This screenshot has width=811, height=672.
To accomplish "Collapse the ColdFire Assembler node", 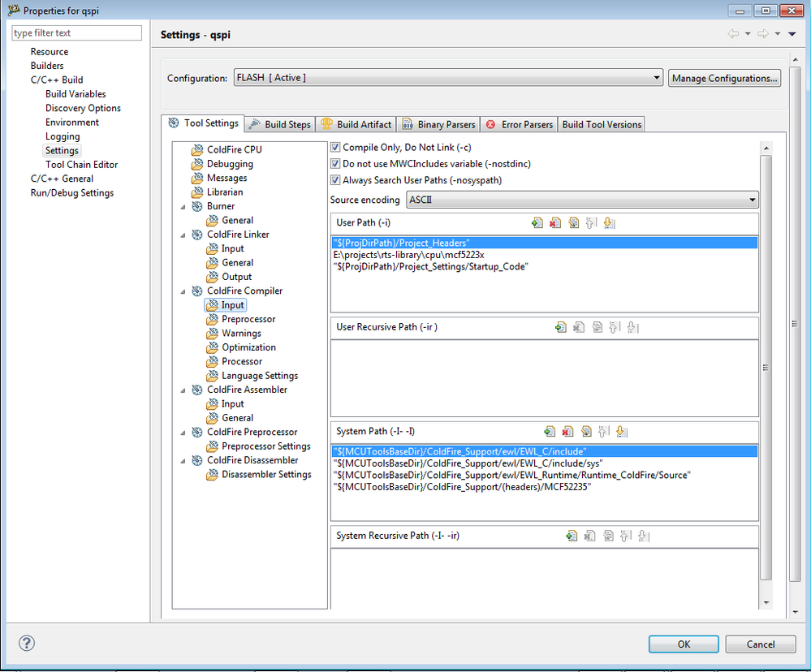I will point(183,390).
